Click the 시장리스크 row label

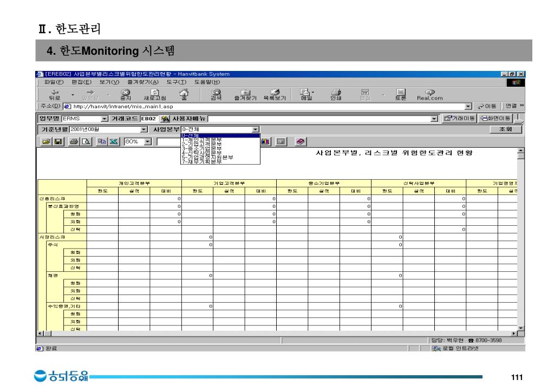pyautogui.click(x=53, y=237)
